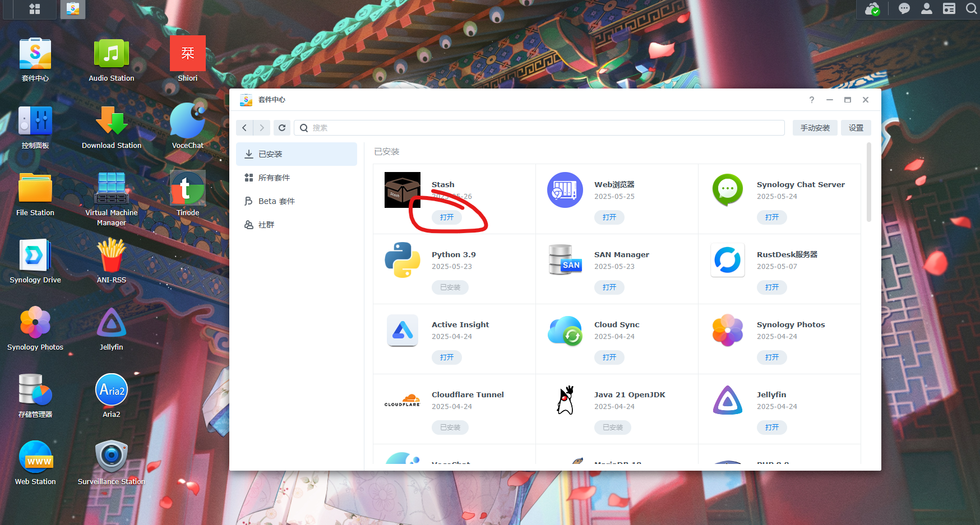Open Jellyfin desktop icon
Image resolution: width=980 pixels, height=525 pixels.
tap(112, 323)
